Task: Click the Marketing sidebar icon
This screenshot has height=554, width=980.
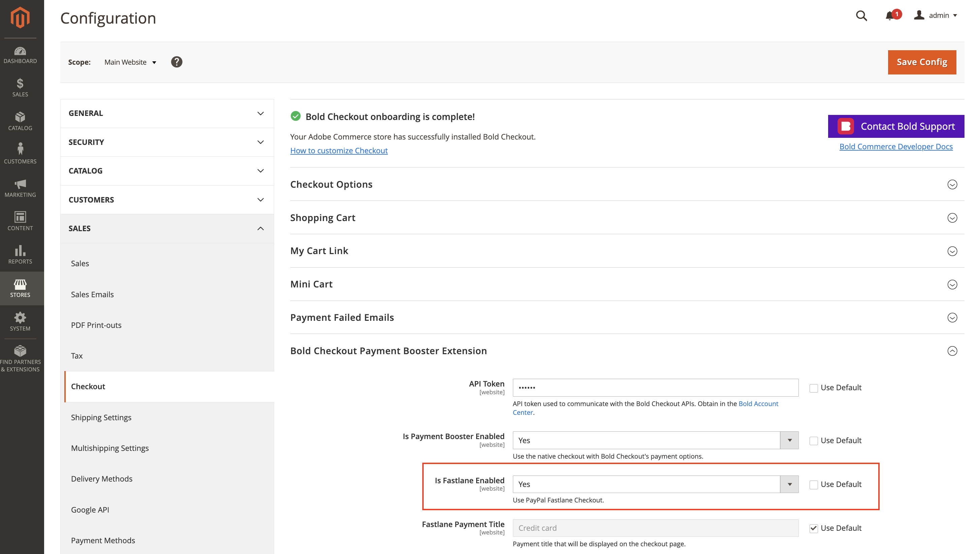Action: click(x=20, y=186)
